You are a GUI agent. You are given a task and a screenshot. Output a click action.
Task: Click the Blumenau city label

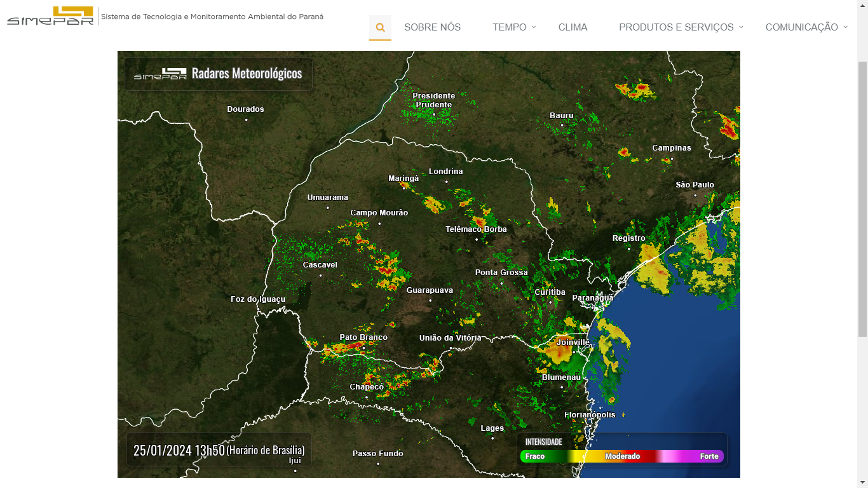point(561,377)
